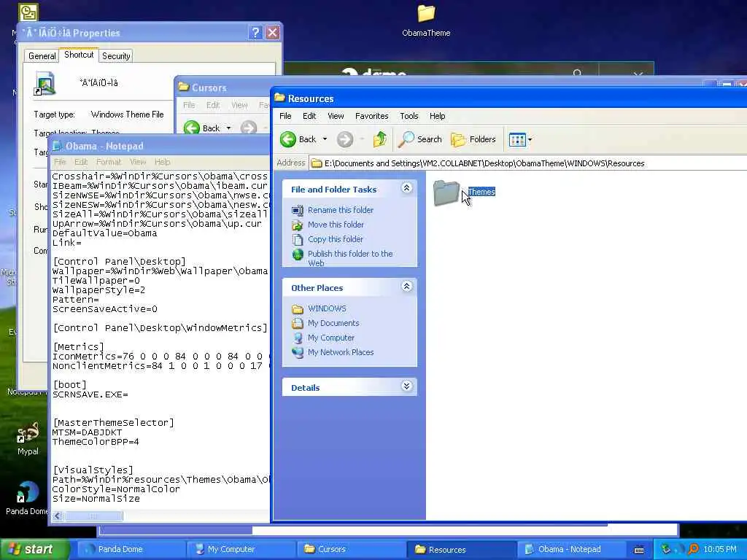Click the Up folder icon in Resources
747x560 pixels.
(379, 139)
